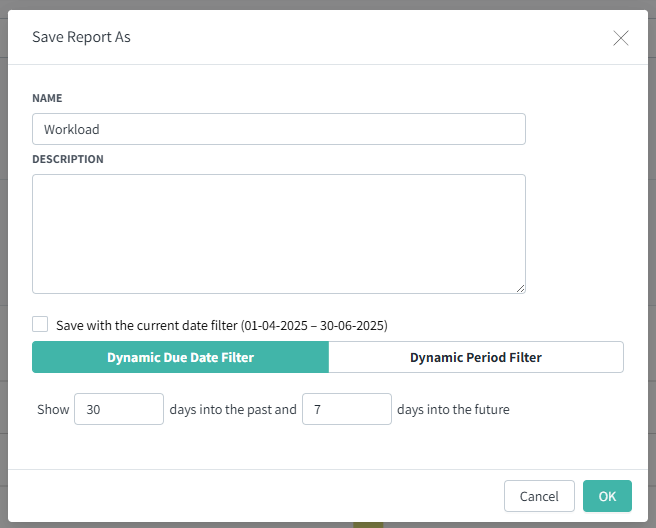Click the days into the past field
Viewport: 656px width, 528px height.
click(119, 409)
